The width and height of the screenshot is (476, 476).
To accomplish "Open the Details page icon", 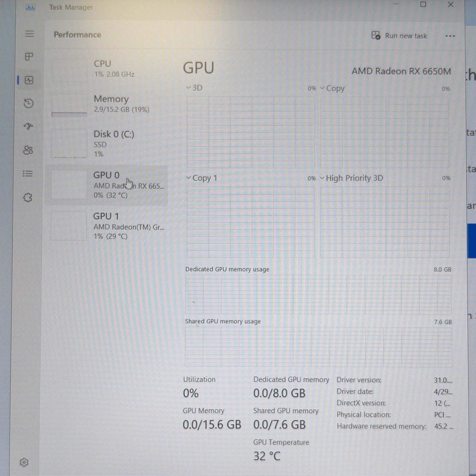I will pyautogui.click(x=28, y=174).
